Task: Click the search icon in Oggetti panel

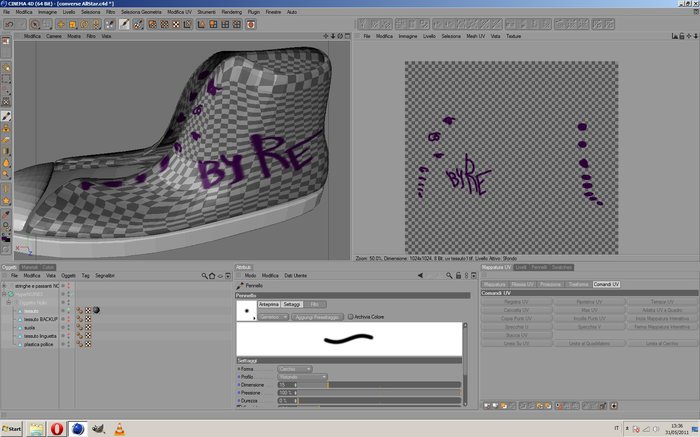Action: (204, 276)
